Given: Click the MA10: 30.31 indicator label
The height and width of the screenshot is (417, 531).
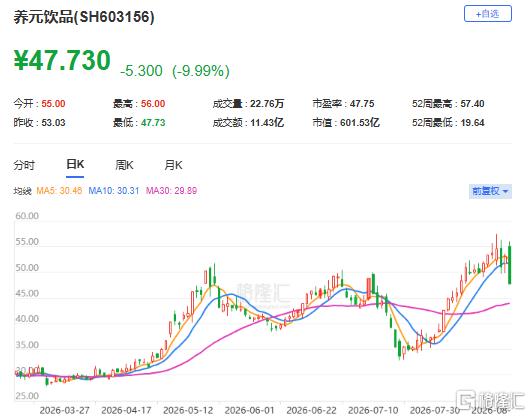Looking at the screenshot, I should point(114,191).
